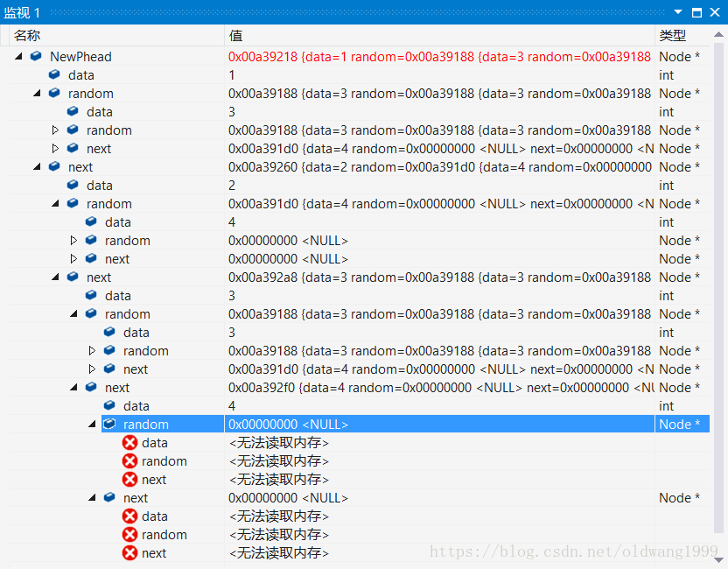
Task: Click the 监视 1 panel title
Action: coord(22,12)
